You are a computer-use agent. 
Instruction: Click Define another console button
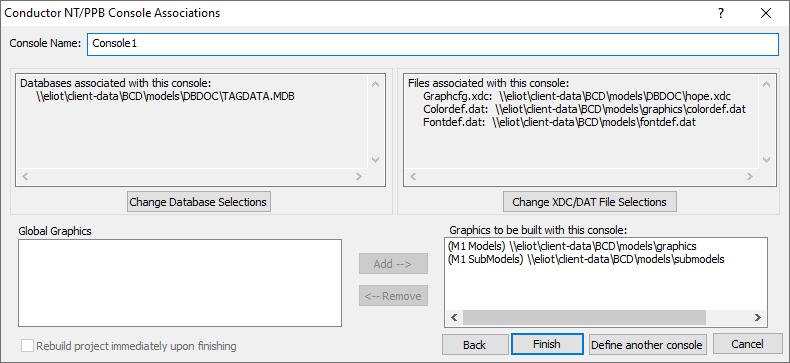point(647,344)
